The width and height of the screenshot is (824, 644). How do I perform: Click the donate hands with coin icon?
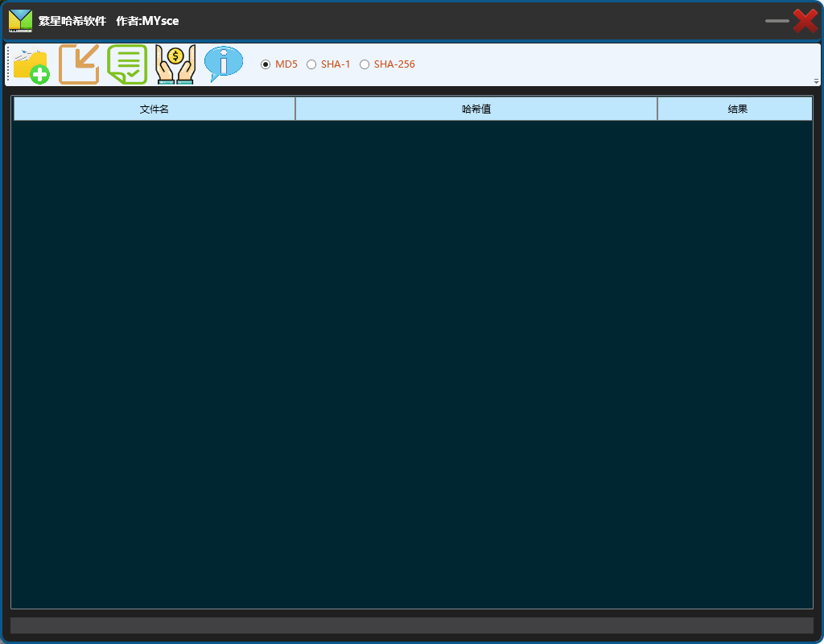pyautogui.click(x=175, y=64)
